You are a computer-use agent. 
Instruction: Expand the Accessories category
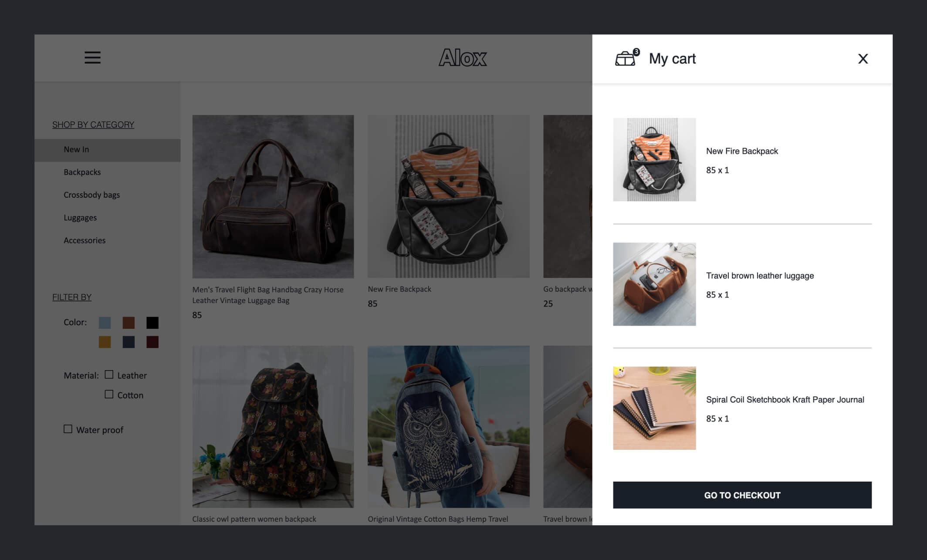click(84, 239)
